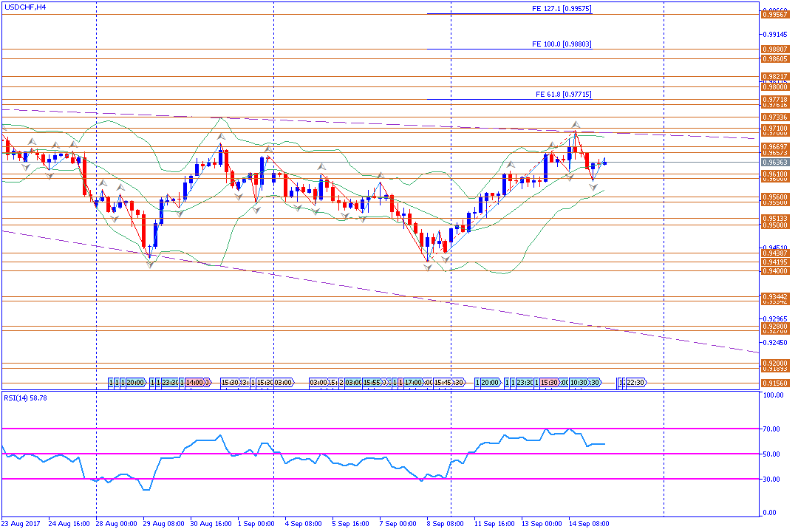
Task: Click the 14 Sep 08:00 time label
Action: coord(590,523)
